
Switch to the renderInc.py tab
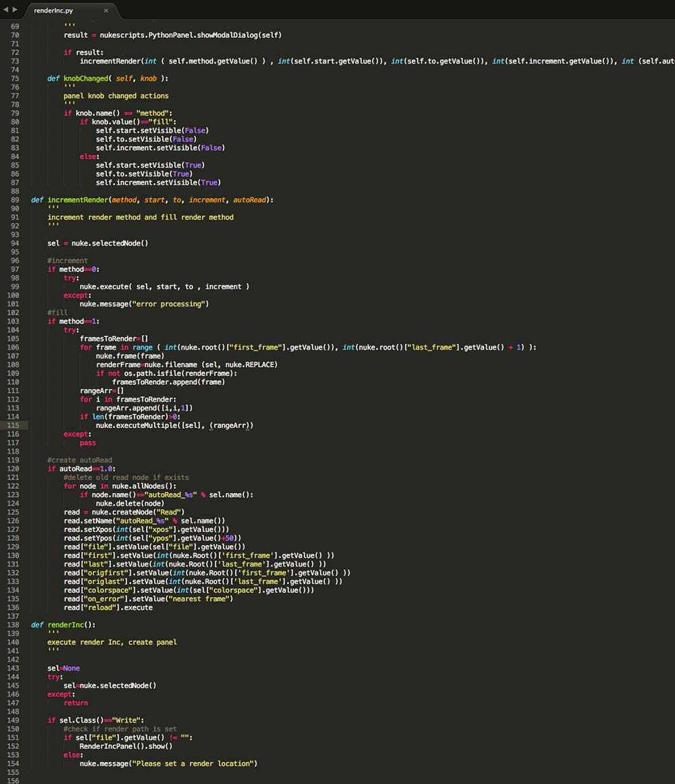[53, 10]
